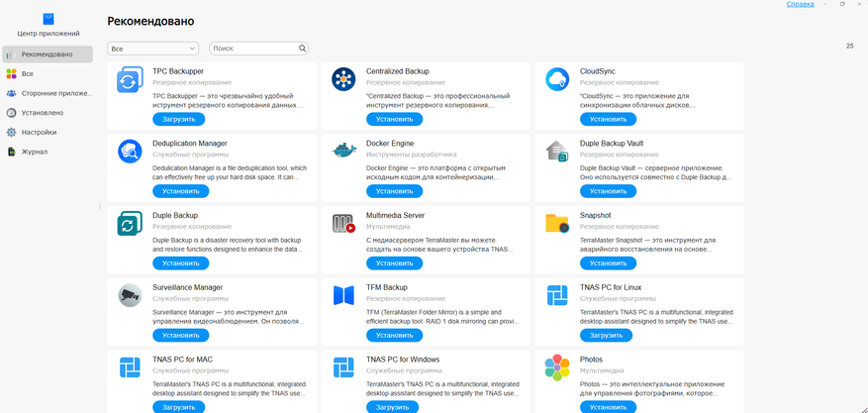Click the TFM Backup app icon
This screenshot has height=413, width=868.
pos(343,295)
